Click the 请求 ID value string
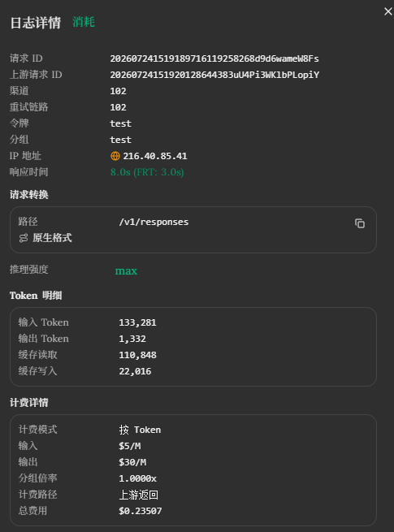 pos(214,58)
